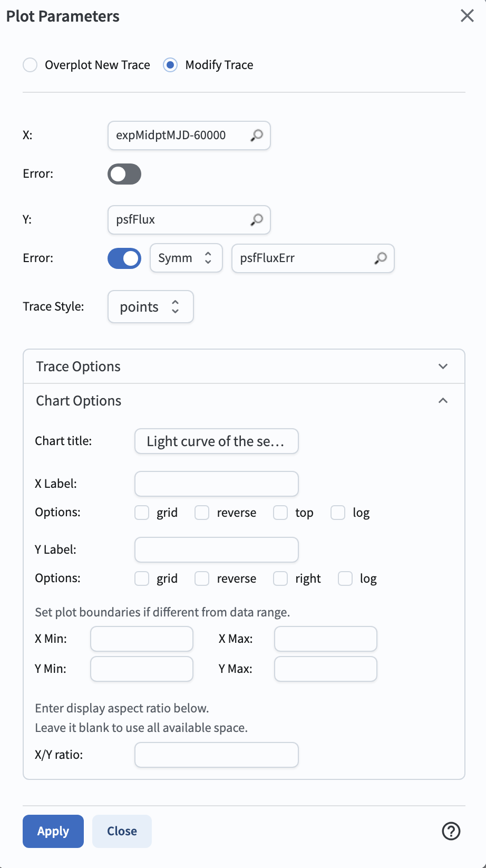486x868 pixels.
Task: Click the magnifier icon in X field
Action: (x=257, y=136)
